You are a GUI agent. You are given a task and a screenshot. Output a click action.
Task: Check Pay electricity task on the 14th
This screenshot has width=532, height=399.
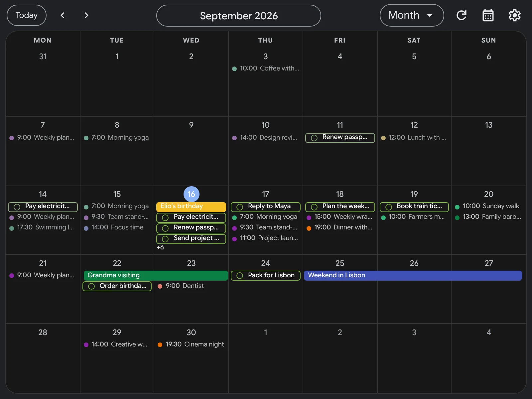(x=17, y=207)
